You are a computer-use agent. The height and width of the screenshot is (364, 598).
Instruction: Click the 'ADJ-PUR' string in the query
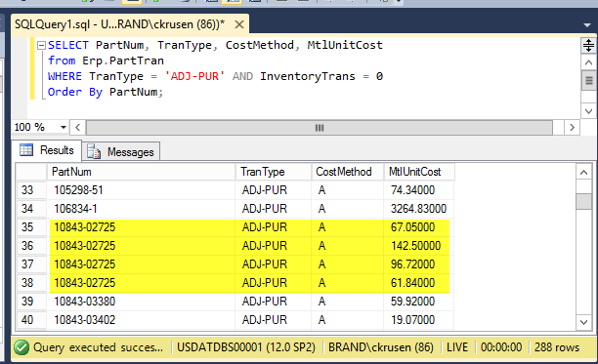point(194,76)
